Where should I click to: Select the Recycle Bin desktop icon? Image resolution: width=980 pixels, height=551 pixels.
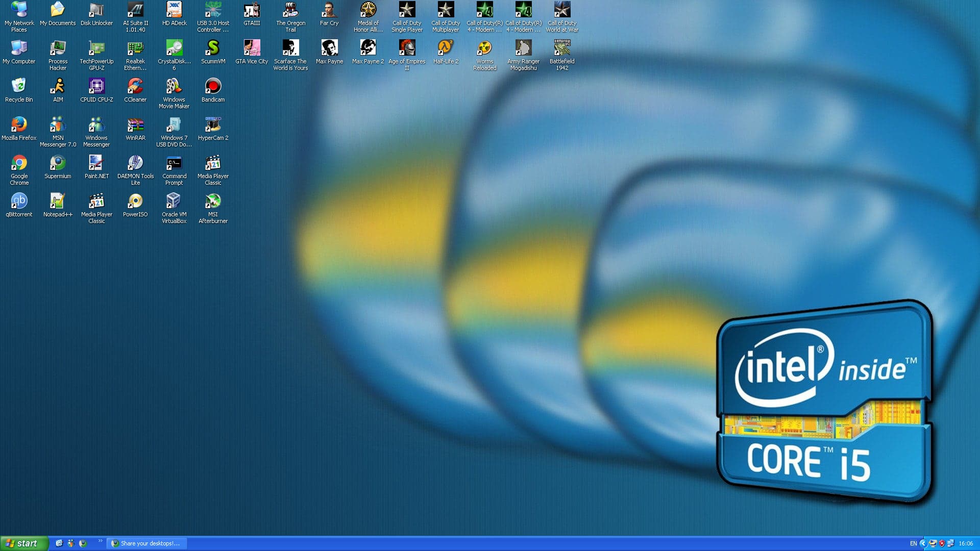click(x=19, y=90)
